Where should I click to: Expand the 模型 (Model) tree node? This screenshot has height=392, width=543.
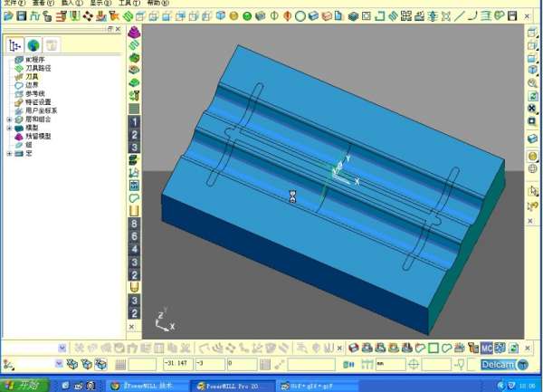coord(9,128)
